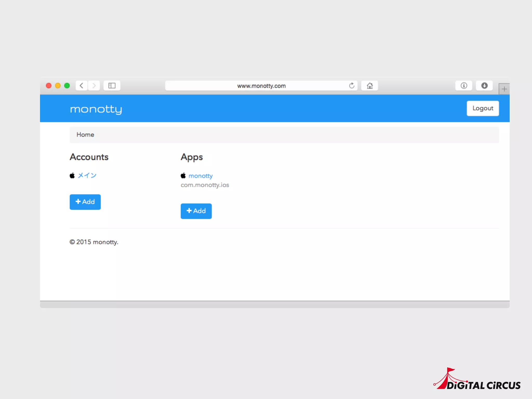
Task: Click the green fullscreen window button
Action: [x=67, y=85]
